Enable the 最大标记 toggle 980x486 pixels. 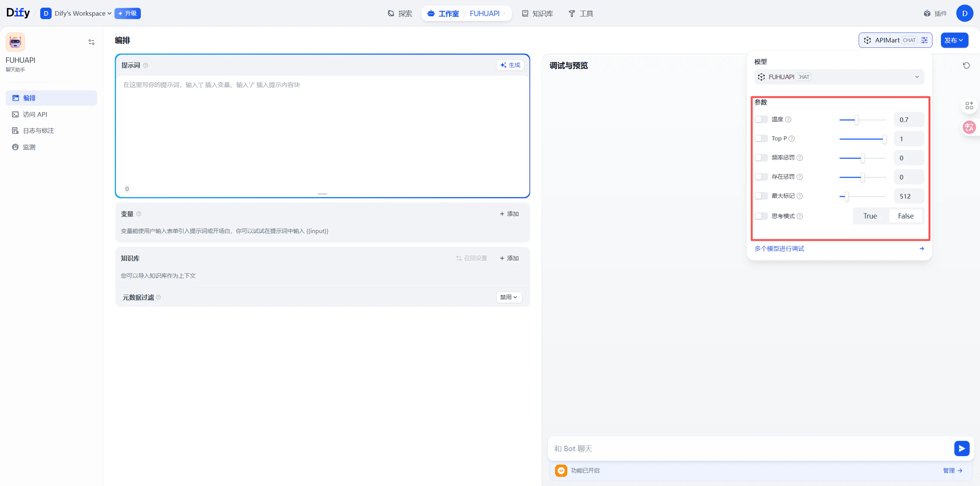click(x=761, y=196)
